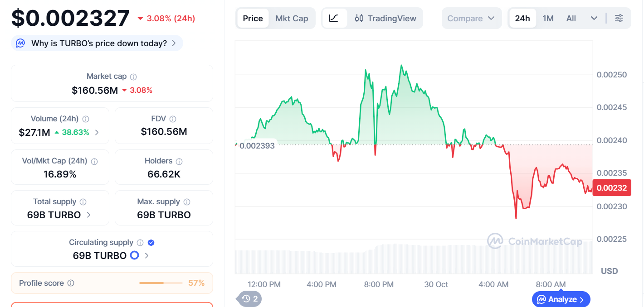Click Volume (24h) info icon
644x307 pixels.
tap(86, 119)
